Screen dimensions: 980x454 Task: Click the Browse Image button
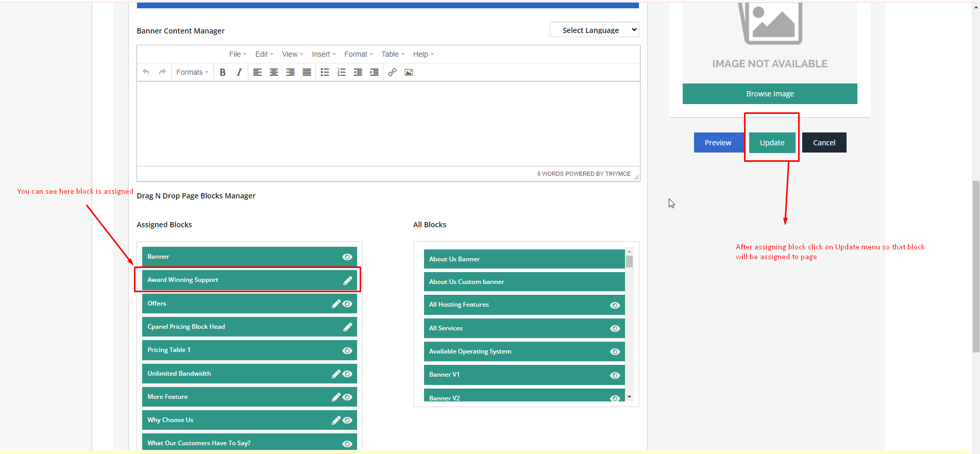770,94
